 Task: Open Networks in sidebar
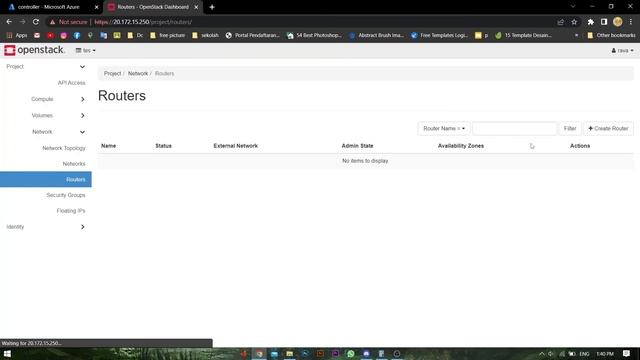tap(74, 164)
